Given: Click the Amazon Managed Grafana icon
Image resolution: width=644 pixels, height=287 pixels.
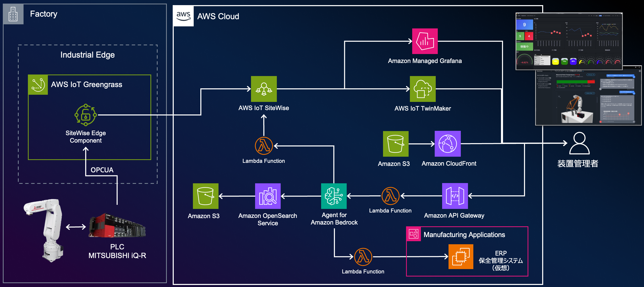Looking at the screenshot, I should point(425,41).
